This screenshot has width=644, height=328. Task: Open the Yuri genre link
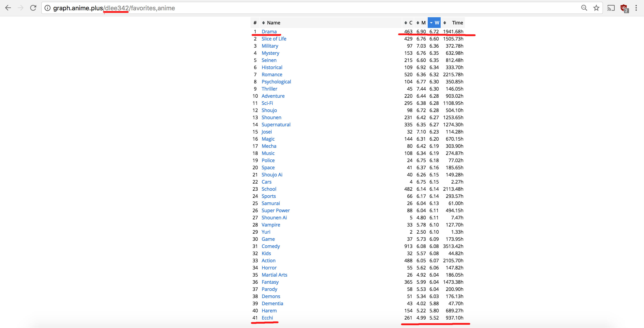[x=266, y=232]
